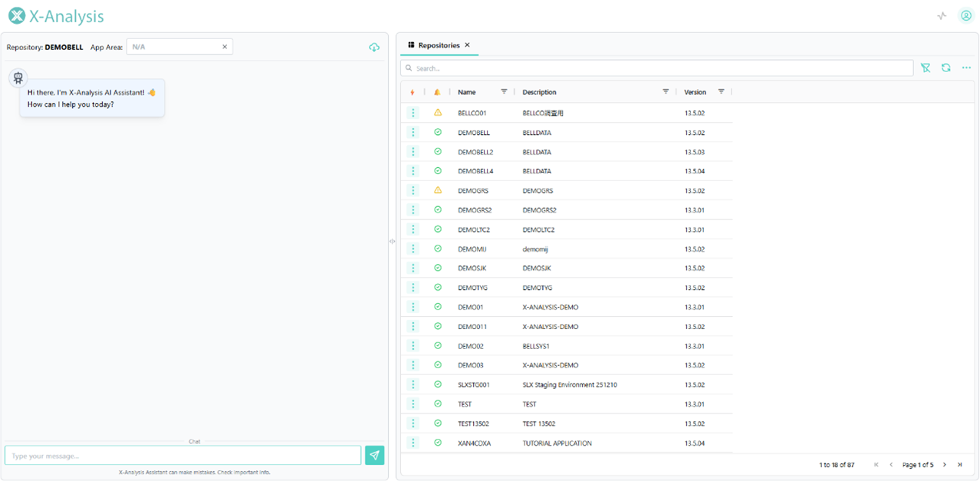This screenshot has width=980, height=481.
Task: Clear the App Area selection field
Action: click(x=225, y=47)
